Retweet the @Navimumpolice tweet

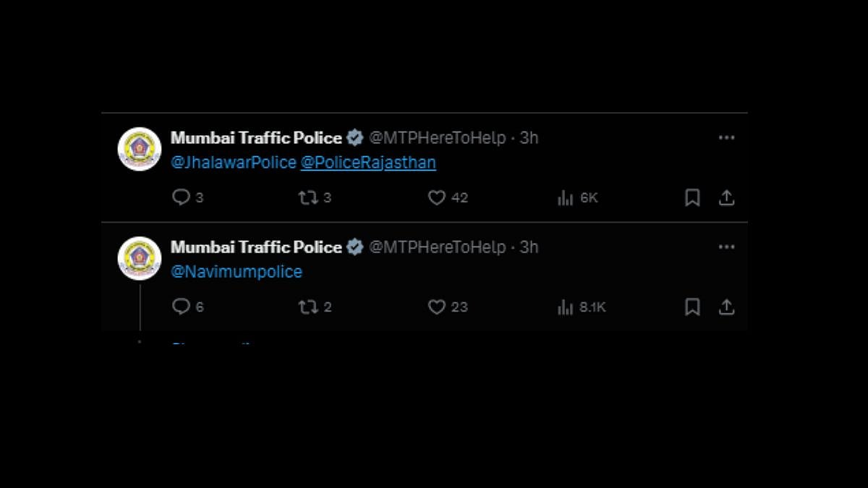tap(308, 307)
